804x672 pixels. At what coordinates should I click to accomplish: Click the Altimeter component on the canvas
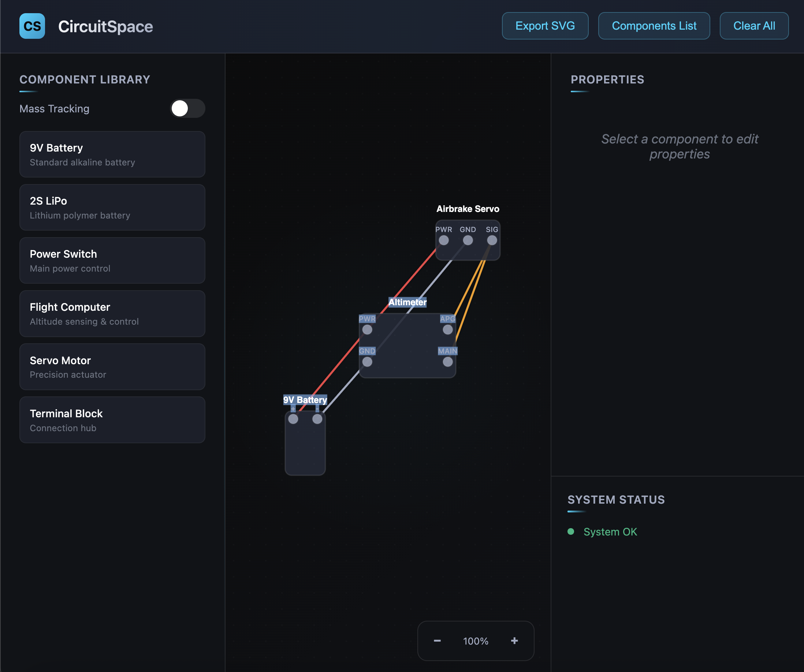[407, 344]
